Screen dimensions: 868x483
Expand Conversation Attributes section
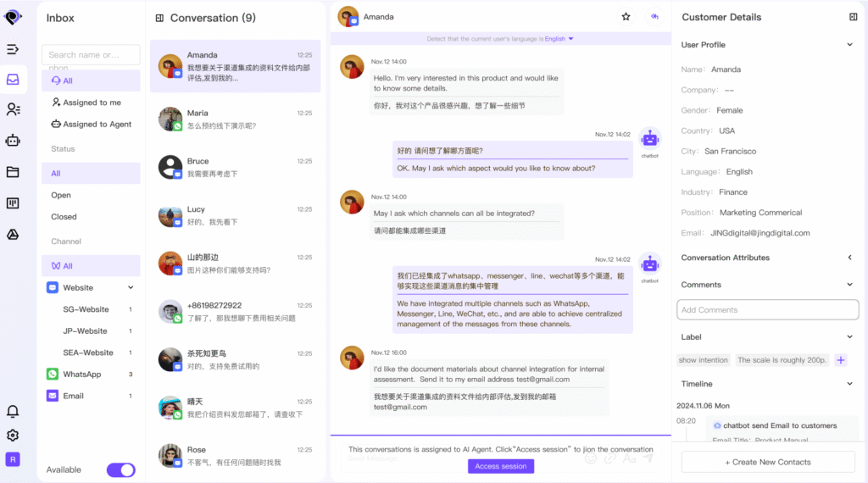tap(849, 258)
